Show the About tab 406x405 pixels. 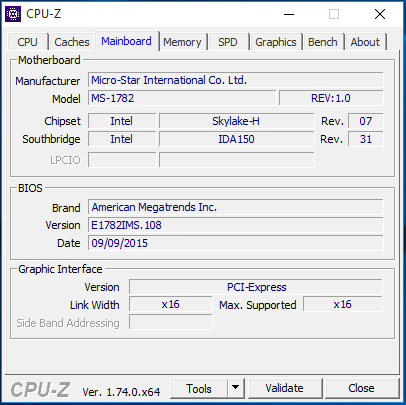pyautogui.click(x=365, y=42)
